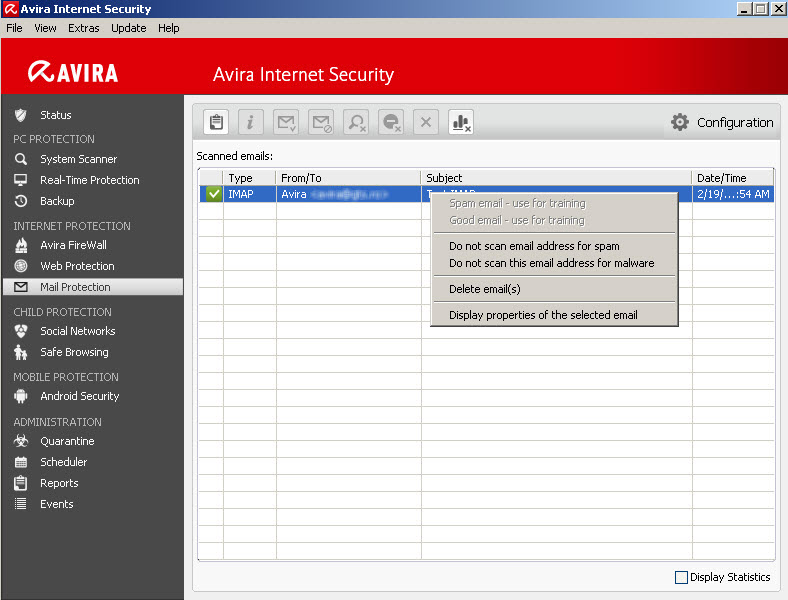The image size is (788, 600).
Task: Sort by the Date/Time column header
Action: [733, 178]
